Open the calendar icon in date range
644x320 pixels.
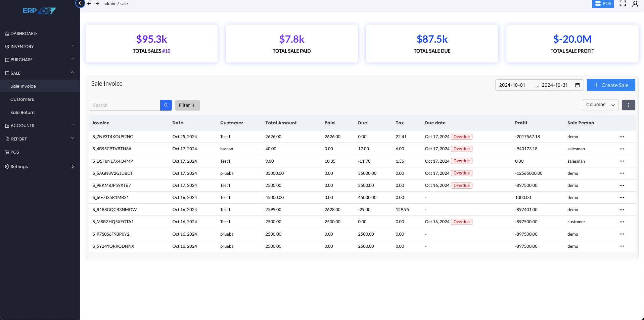[x=578, y=85]
